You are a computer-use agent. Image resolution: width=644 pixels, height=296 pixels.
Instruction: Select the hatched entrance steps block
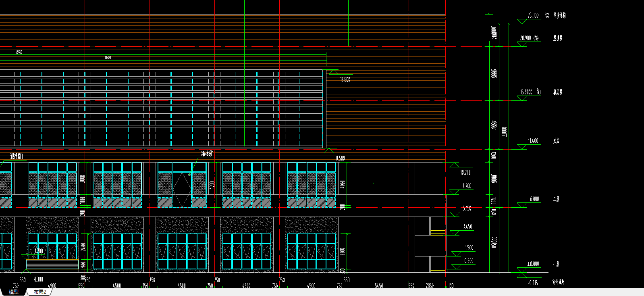[x=52, y=265]
